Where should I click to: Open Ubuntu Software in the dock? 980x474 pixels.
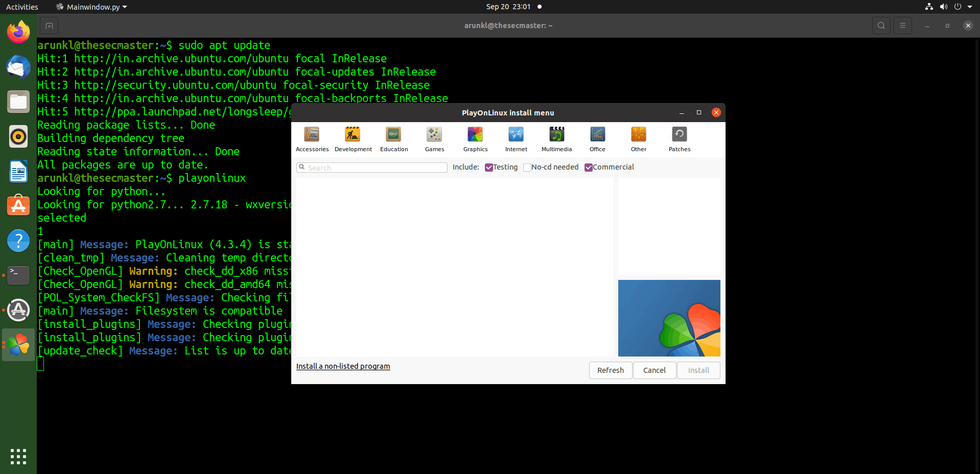point(18,206)
